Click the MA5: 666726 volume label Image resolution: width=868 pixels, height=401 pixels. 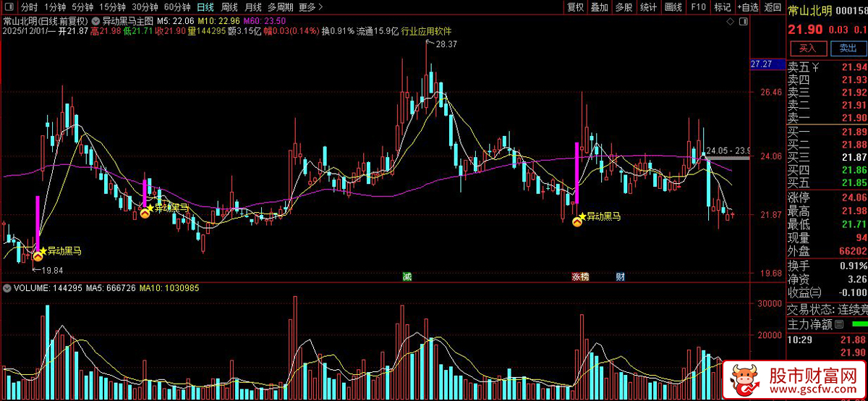(112, 288)
